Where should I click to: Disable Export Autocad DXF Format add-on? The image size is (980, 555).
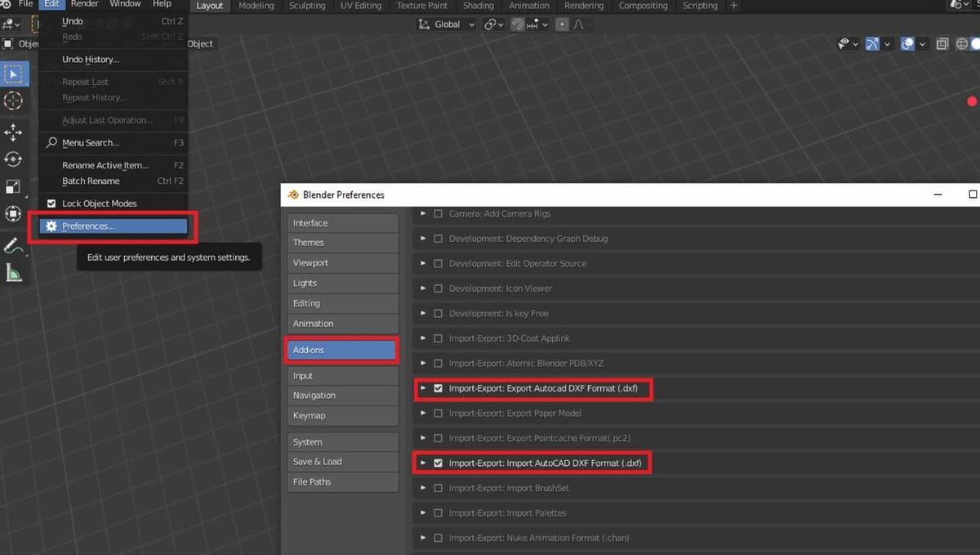[x=439, y=388]
